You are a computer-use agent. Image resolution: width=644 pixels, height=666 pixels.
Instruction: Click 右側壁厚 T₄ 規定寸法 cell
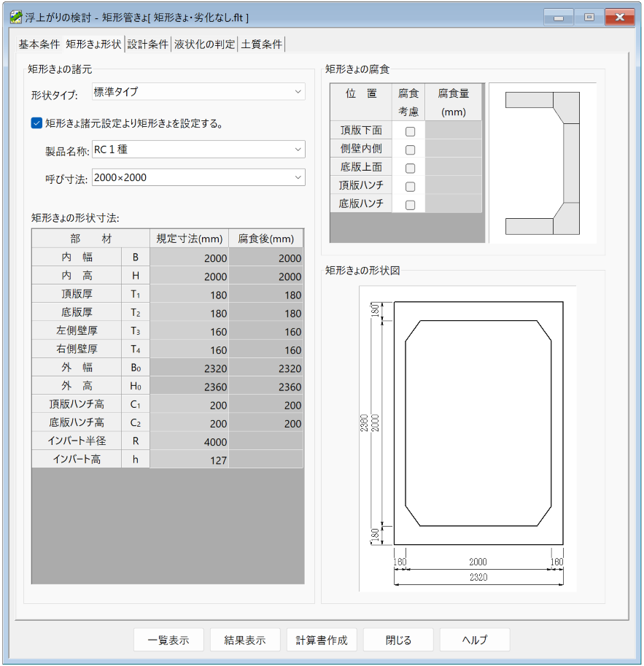189,349
